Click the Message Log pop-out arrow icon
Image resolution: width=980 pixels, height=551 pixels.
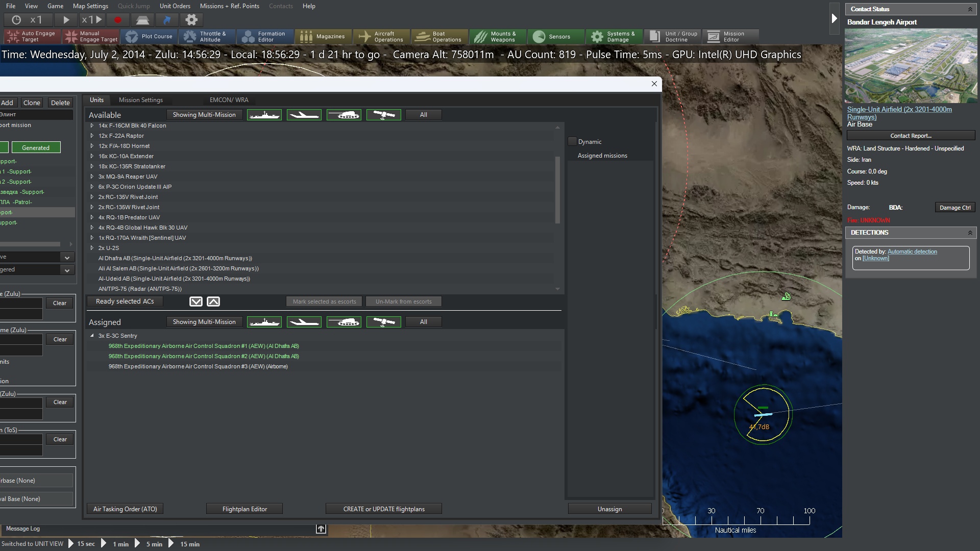tap(321, 529)
